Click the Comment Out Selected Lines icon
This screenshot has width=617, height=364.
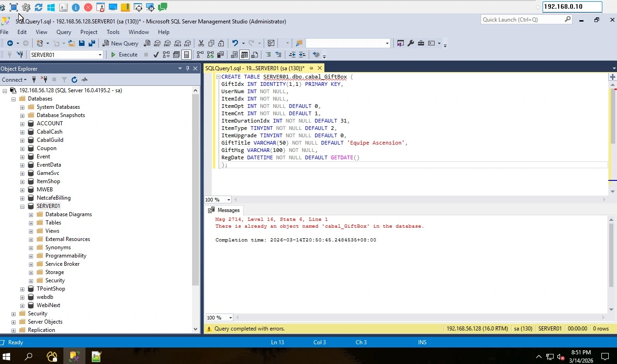(x=268, y=55)
